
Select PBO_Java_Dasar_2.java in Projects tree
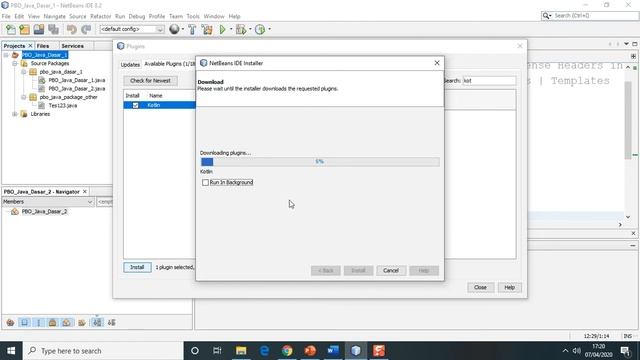(x=77, y=89)
